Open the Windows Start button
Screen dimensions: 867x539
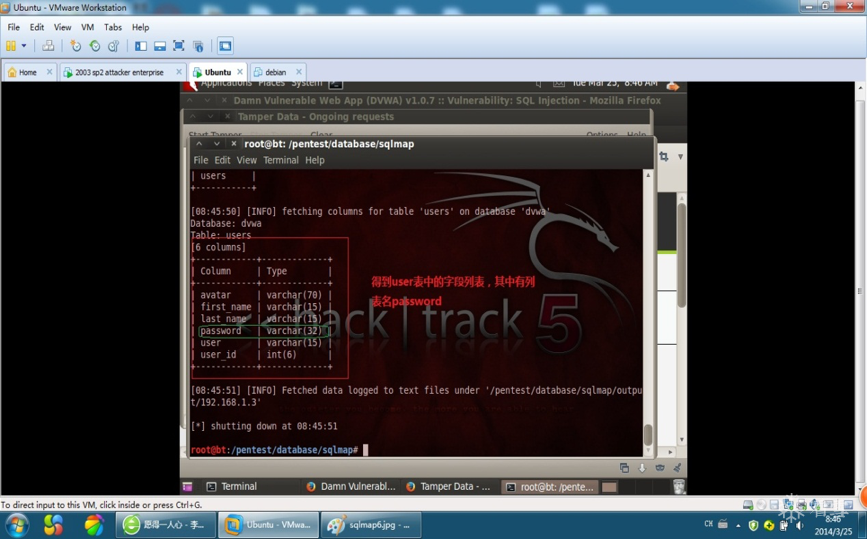[17, 525]
